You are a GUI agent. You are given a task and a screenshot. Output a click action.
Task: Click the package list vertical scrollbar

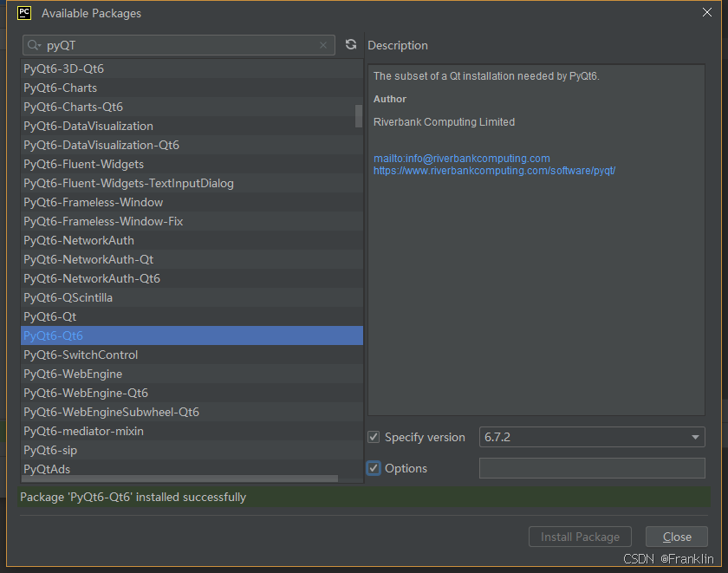pos(358,117)
